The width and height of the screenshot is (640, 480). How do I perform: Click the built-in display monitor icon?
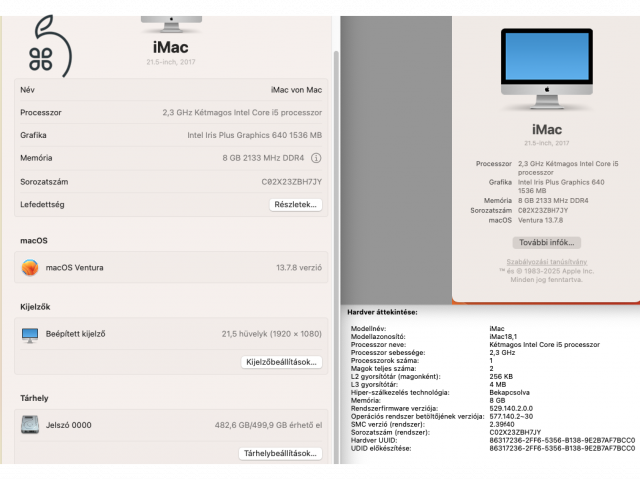pos(30,335)
